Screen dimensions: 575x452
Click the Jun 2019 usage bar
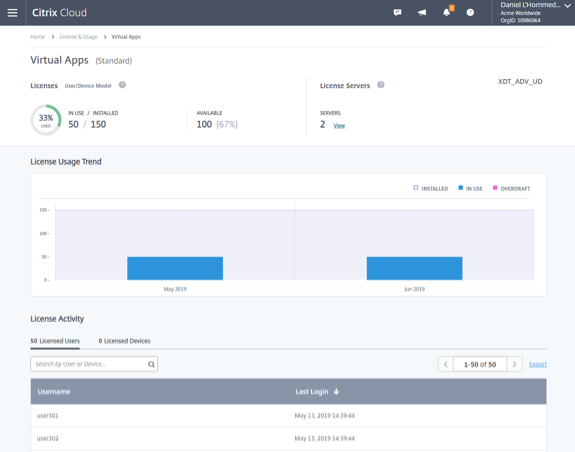point(414,268)
